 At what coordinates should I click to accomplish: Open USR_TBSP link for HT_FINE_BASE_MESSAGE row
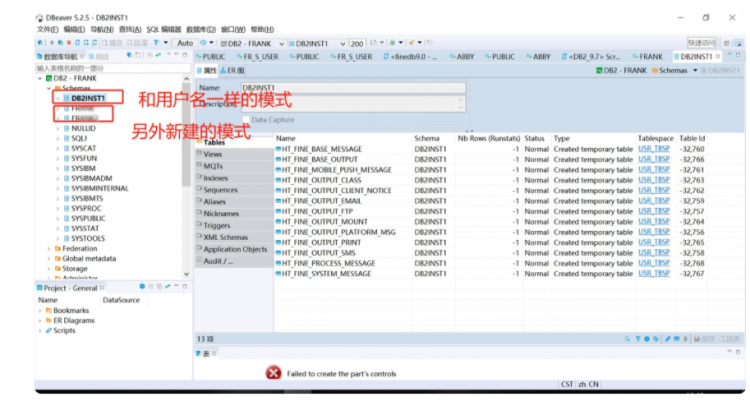tap(654, 149)
